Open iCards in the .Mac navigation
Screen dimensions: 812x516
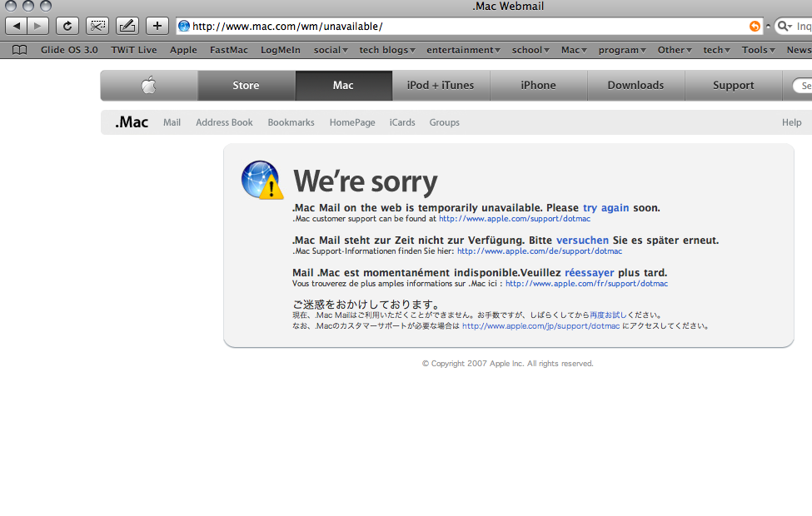pos(402,122)
